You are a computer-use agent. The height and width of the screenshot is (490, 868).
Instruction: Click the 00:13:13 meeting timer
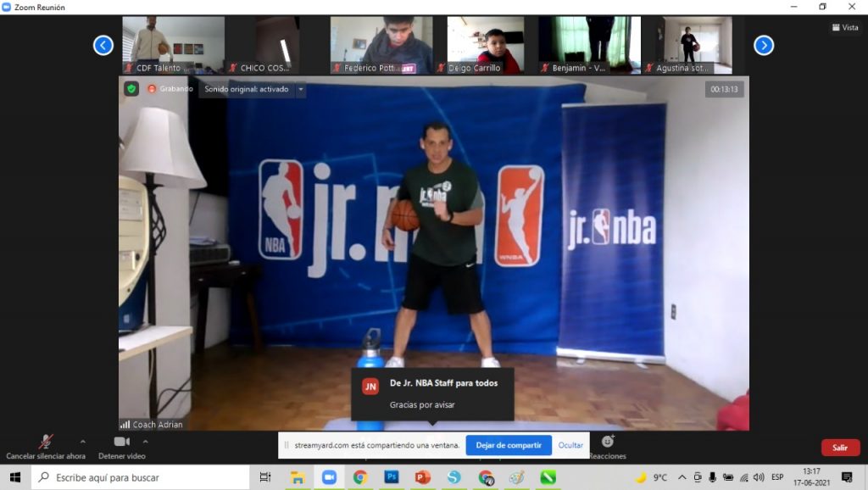click(724, 89)
